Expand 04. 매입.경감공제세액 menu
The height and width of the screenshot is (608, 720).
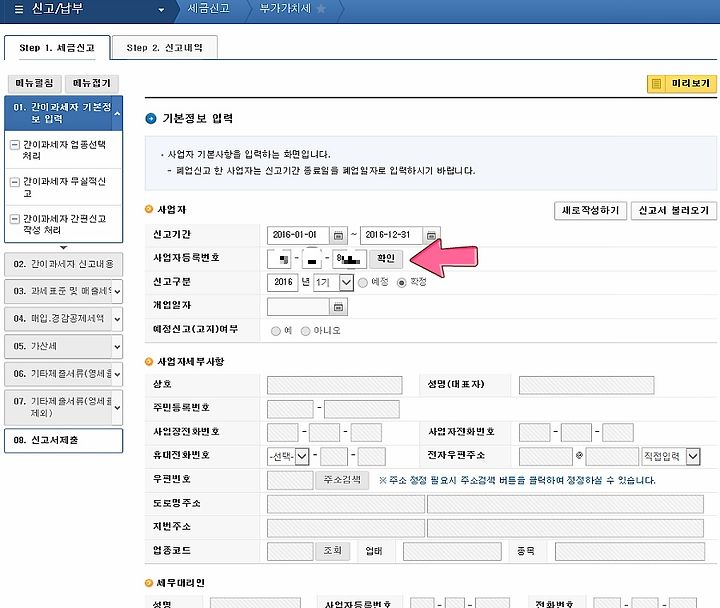pyautogui.click(x=117, y=319)
